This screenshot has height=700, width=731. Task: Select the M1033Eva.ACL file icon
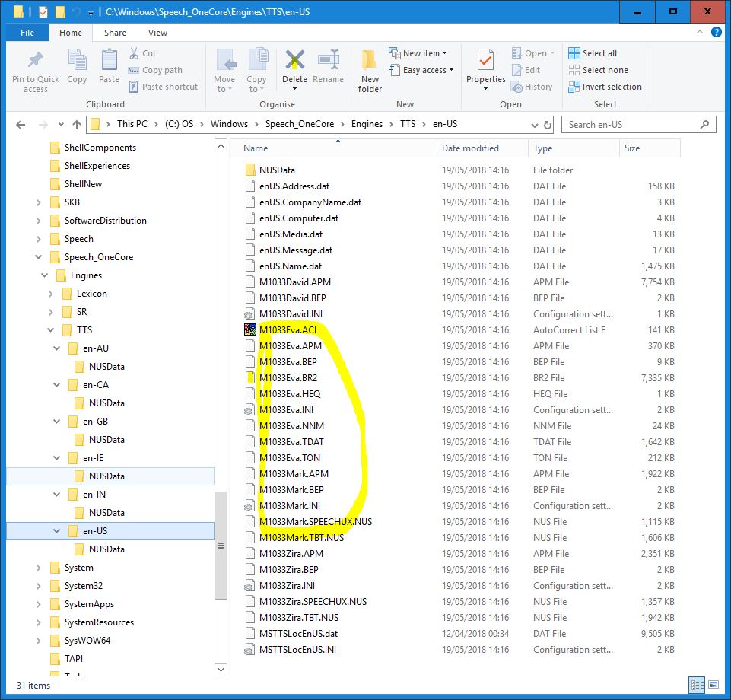250,329
